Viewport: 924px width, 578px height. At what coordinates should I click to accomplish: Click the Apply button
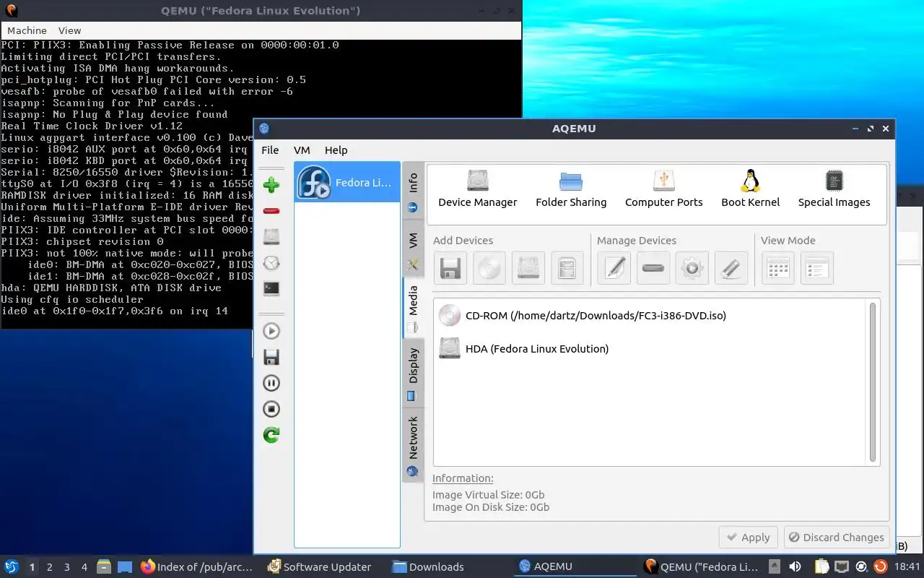(748, 538)
